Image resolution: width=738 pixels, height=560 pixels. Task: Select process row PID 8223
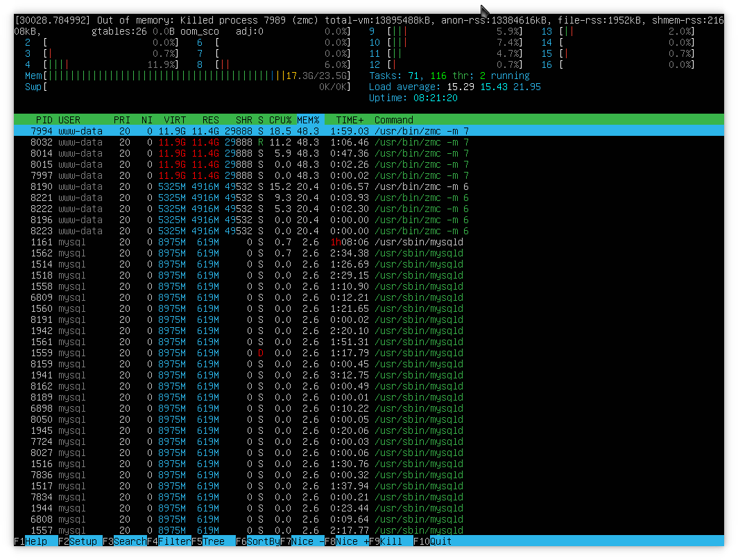(369, 231)
